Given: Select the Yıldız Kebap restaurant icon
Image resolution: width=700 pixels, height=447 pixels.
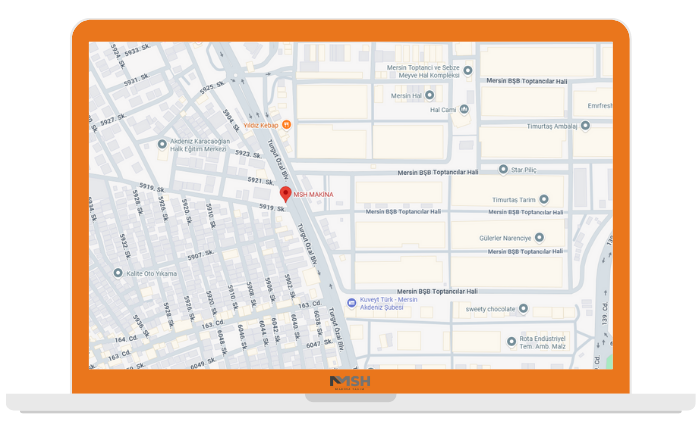Looking at the screenshot, I should click(287, 125).
